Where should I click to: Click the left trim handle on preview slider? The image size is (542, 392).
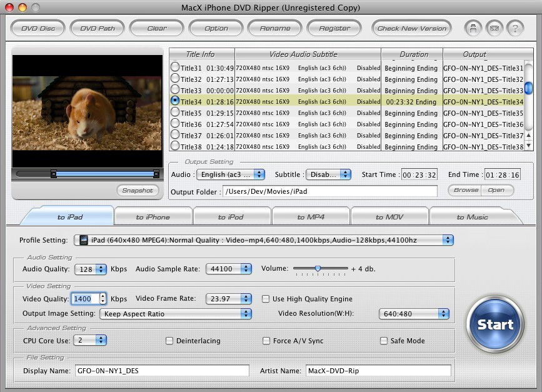54,174
